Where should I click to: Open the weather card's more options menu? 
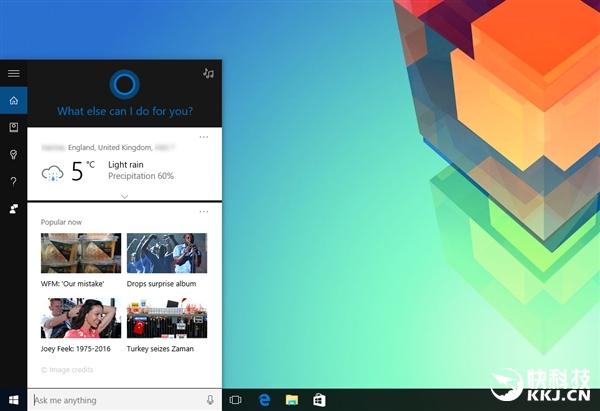[x=204, y=137]
